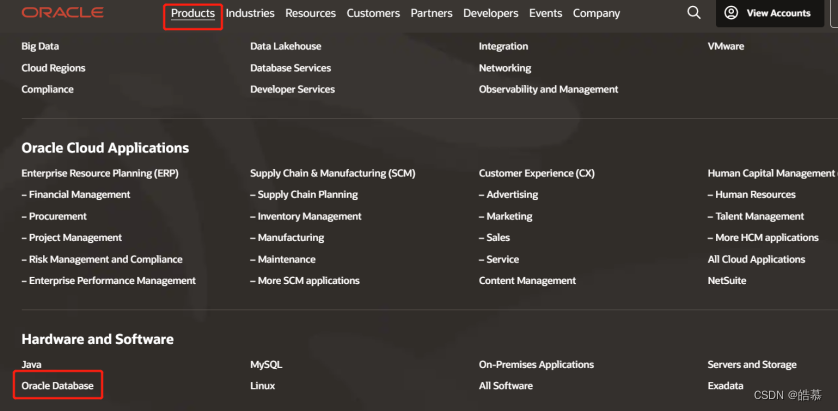Open the Developers menu

coord(491,13)
